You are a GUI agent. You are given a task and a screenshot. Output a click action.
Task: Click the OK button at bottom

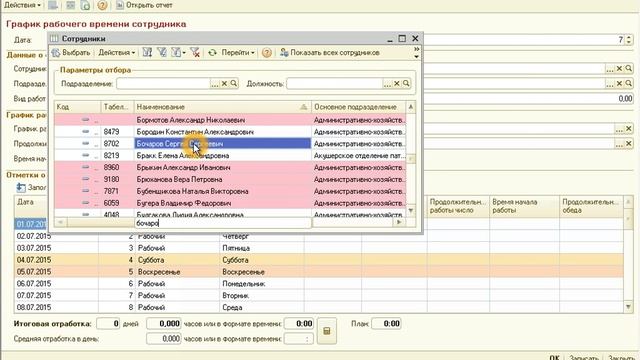[x=554, y=357]
